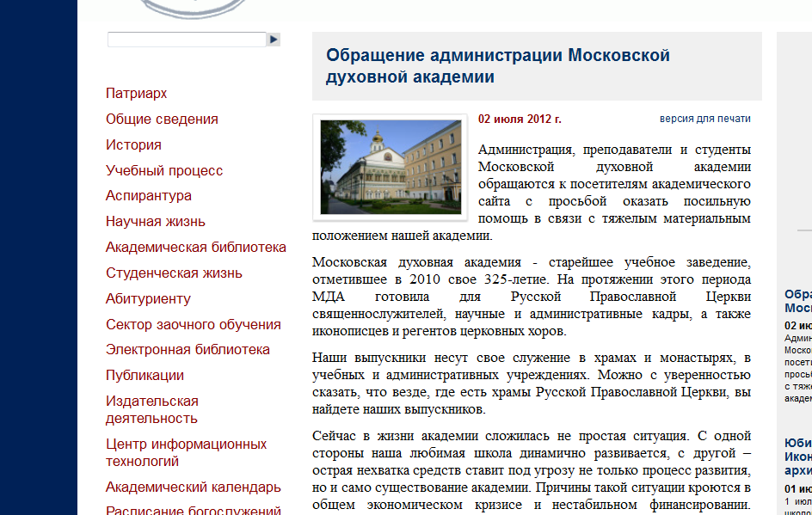Click версия для печати print link
Screen dimensions: 812x515
coord(704,119)
